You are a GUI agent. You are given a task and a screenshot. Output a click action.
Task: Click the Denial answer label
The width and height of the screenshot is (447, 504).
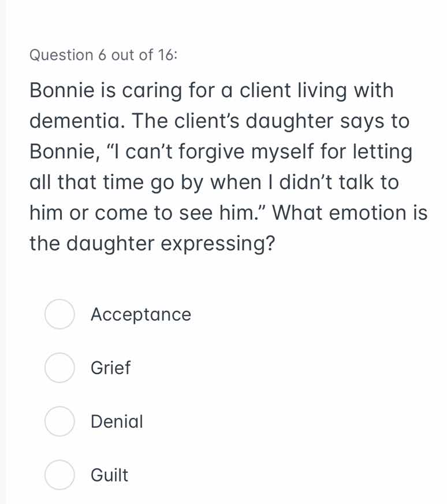(x=116, y=421)
